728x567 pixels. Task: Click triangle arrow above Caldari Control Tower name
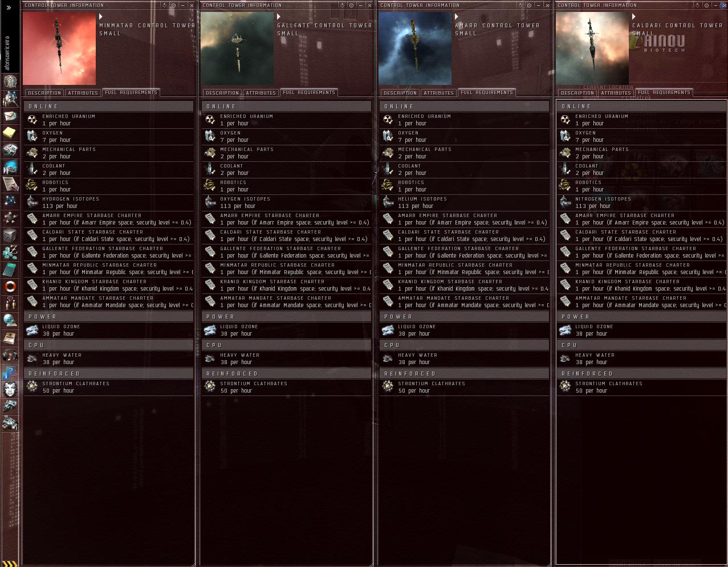[x=634, y=17]
